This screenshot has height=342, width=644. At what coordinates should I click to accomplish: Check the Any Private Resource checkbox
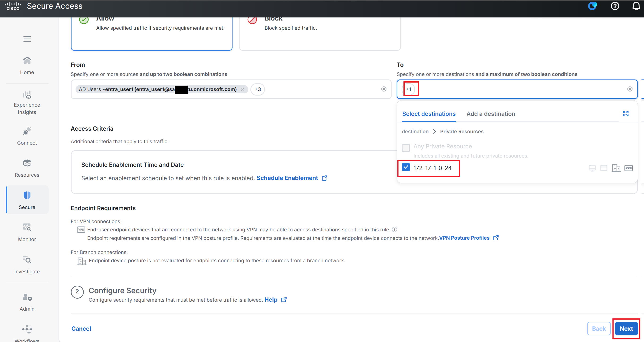(x=406, y=148)
